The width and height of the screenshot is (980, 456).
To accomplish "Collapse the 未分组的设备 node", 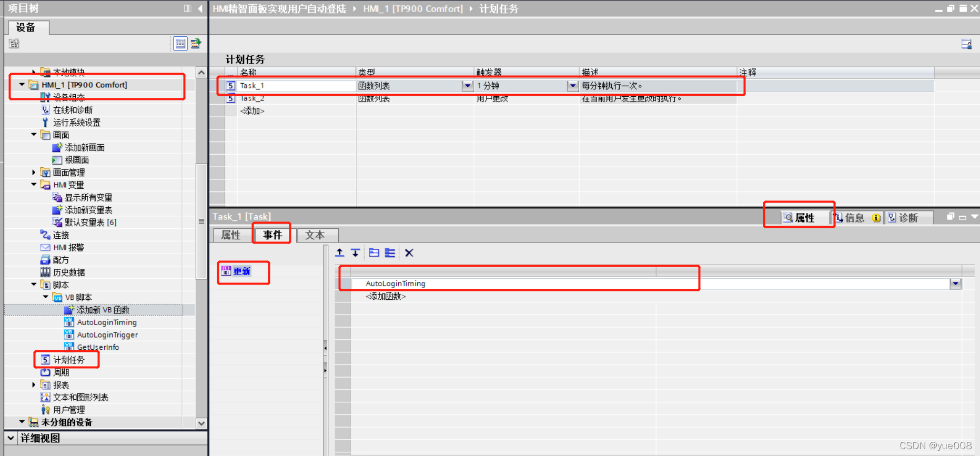I will pyautogui.click(x=22, y=422).
